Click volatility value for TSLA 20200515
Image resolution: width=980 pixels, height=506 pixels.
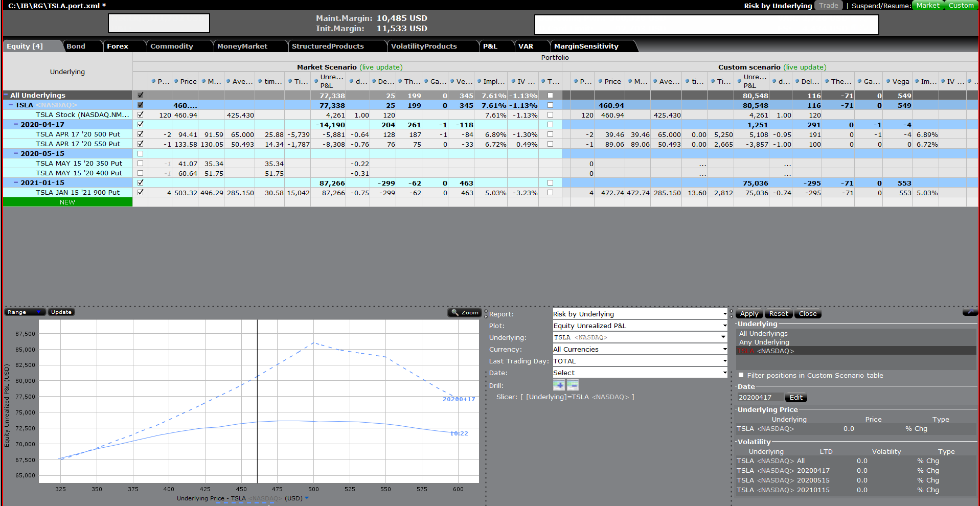pos(862,480)
